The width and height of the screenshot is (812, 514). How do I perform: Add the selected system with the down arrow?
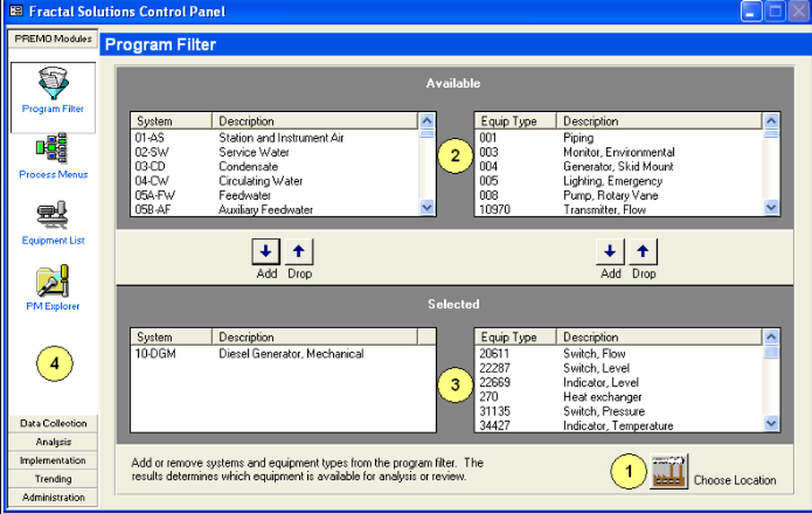pos(266,252)
